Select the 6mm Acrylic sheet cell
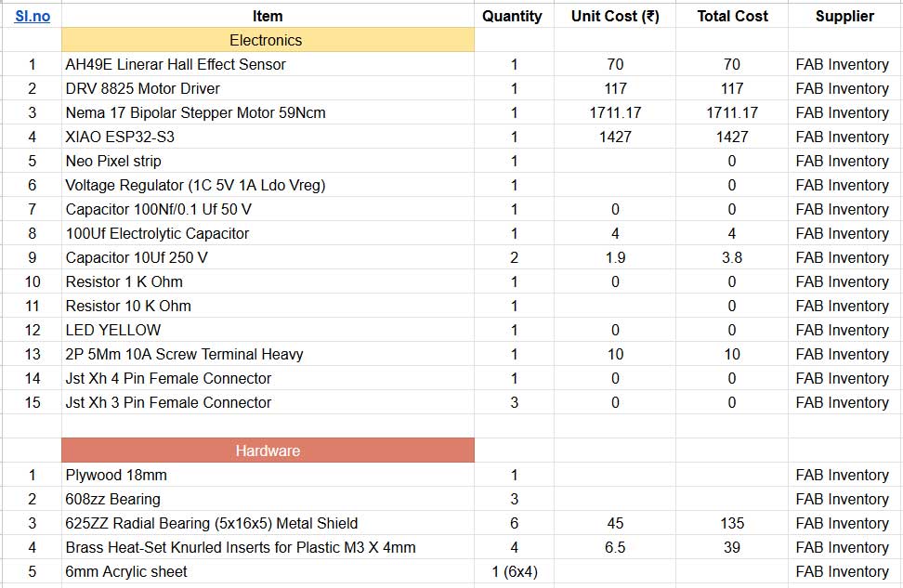This screenshot has height=588, width=903. coord(126,571)
